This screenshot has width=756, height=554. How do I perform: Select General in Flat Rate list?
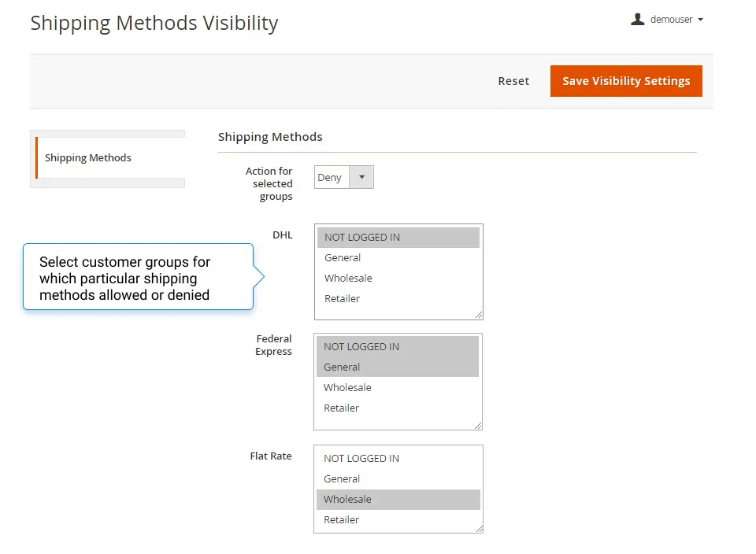(x=398, y=479)
